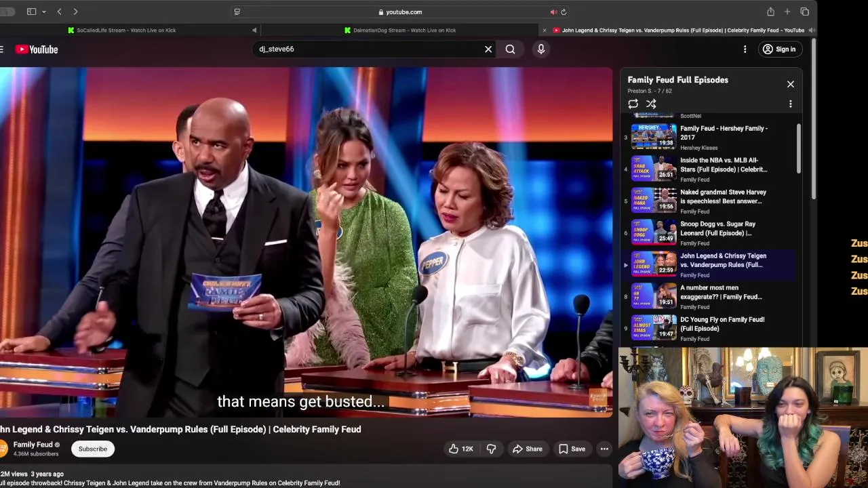Click the video title text

[180, 429]
